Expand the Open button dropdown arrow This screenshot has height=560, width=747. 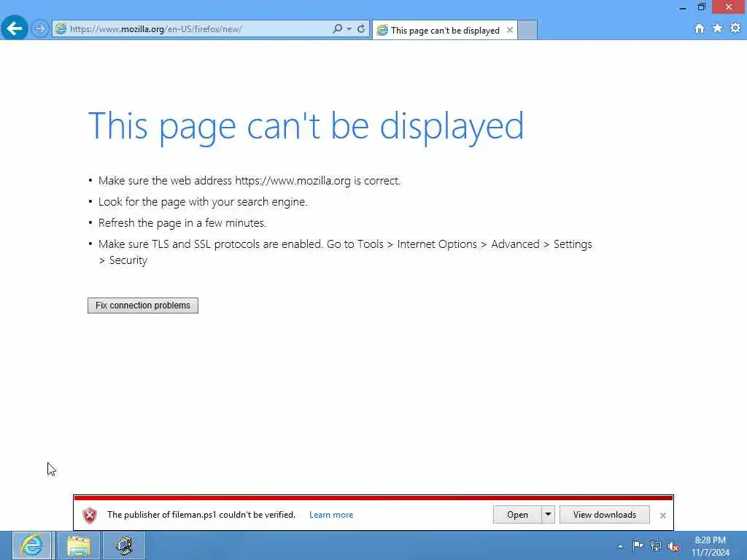click(549, 515)
